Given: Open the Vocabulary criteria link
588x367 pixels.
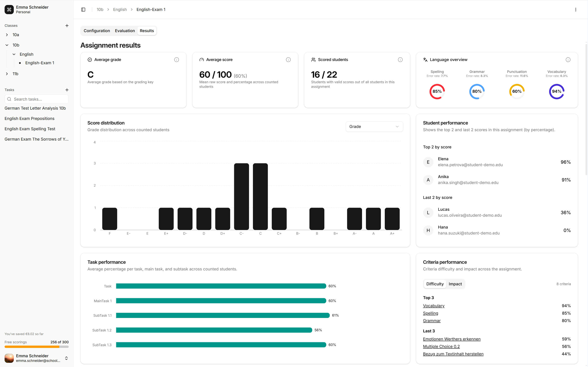Looking at the screenshot, I should [x=434, y=306].
